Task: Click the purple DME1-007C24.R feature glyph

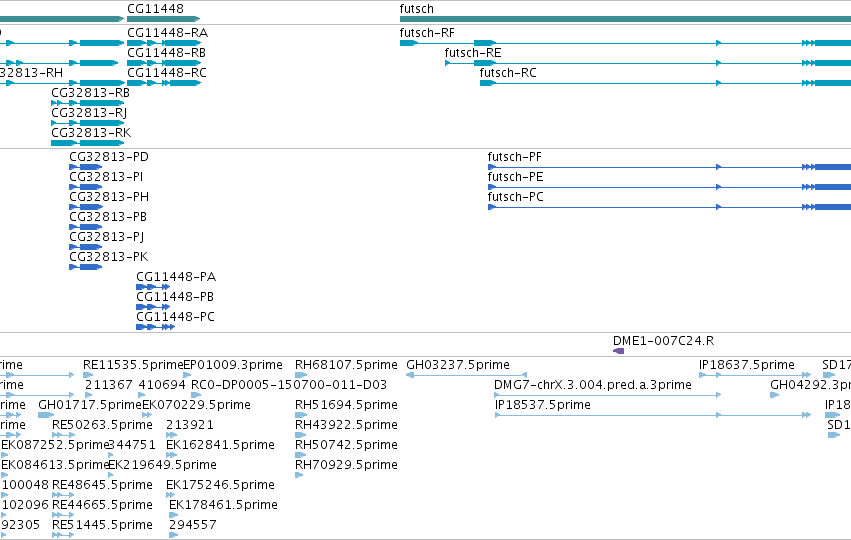Action: pos(618,351)
